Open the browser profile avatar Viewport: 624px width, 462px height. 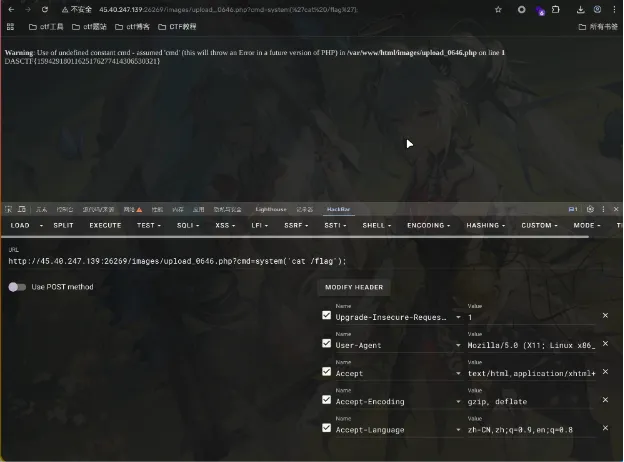click(597, 10)
